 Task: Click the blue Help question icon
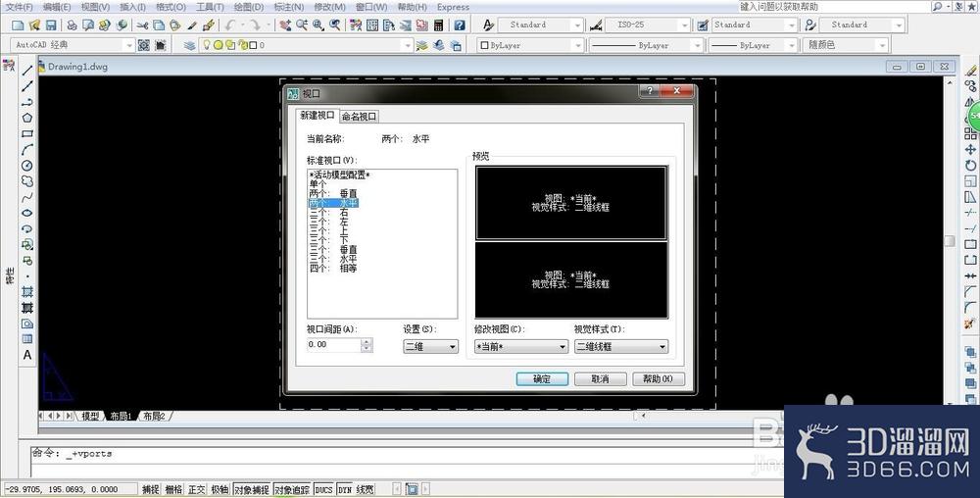tap(460, 25)
